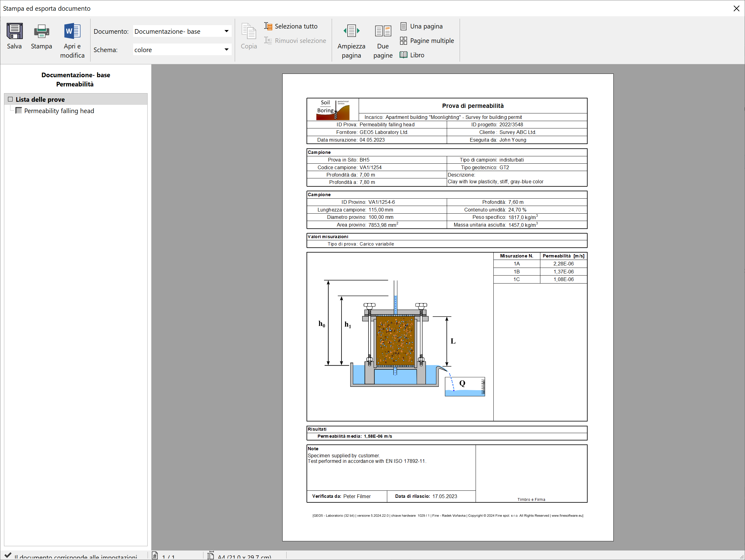The width and height of the screenshot is (745, 560).
Task: Click the Salva floppy disk icon
Action: pos(14,31)
